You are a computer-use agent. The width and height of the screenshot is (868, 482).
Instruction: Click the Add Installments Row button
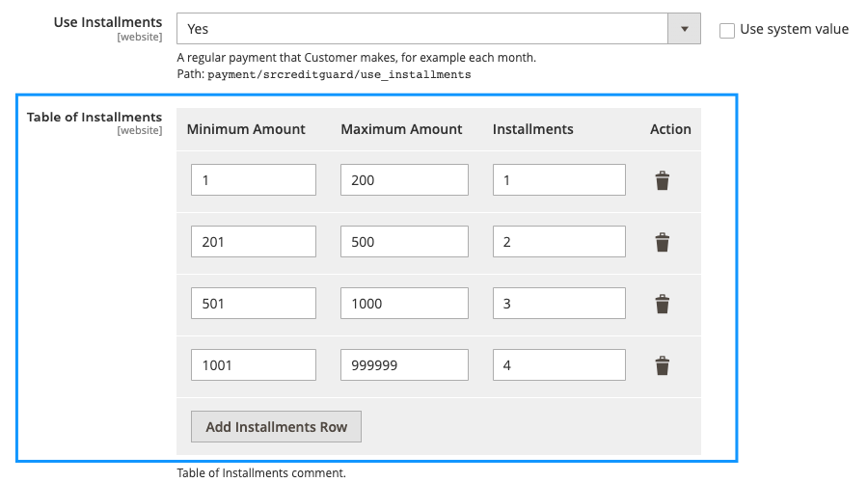276,427
